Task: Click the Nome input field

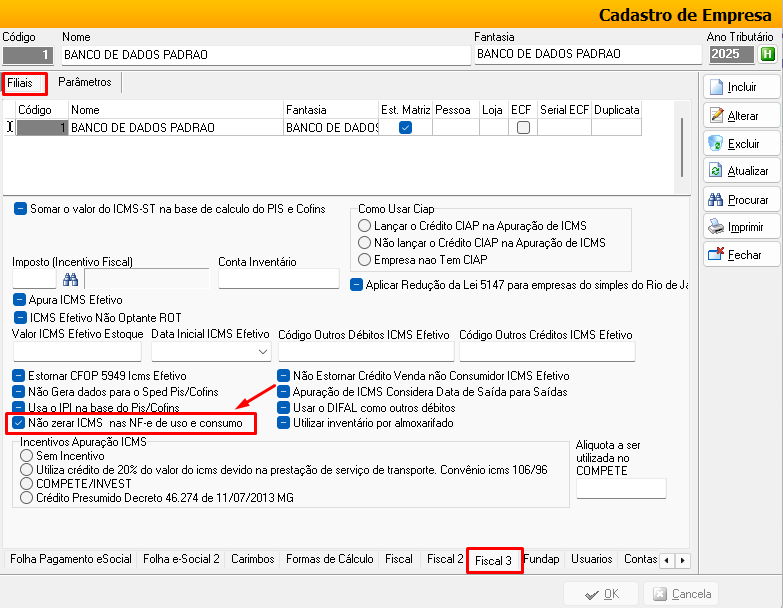Action: pyautogui.click(x=266, y=55)
